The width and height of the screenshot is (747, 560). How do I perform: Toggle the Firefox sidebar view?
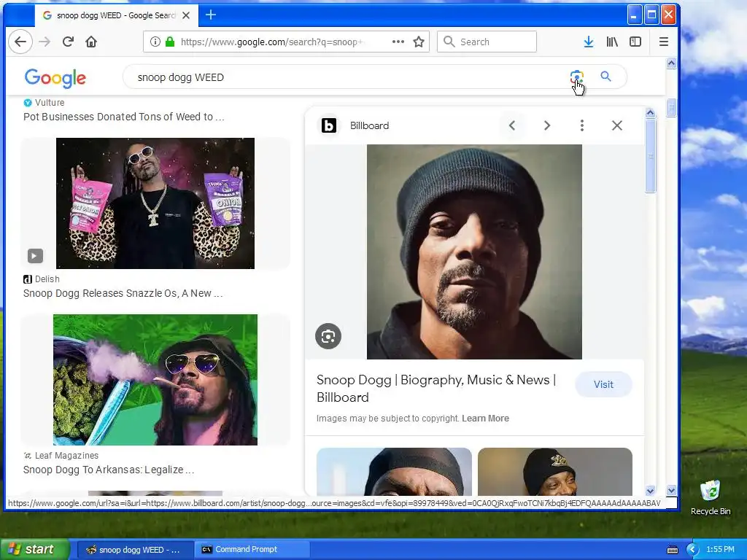635,42
